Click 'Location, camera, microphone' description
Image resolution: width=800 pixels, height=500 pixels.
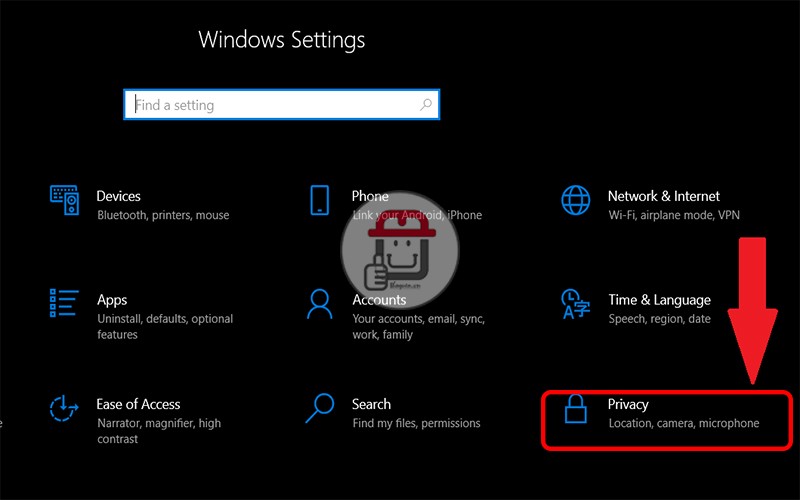[x=684, y=423]
